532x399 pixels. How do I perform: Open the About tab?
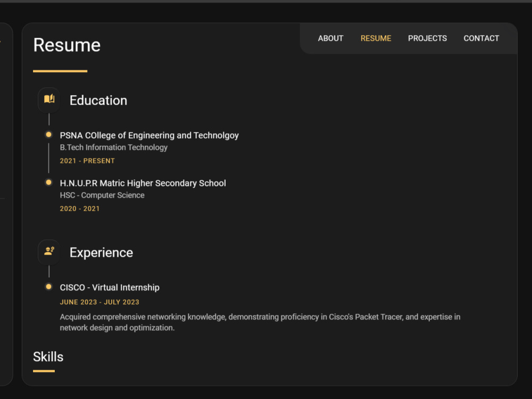coord(330,38)
